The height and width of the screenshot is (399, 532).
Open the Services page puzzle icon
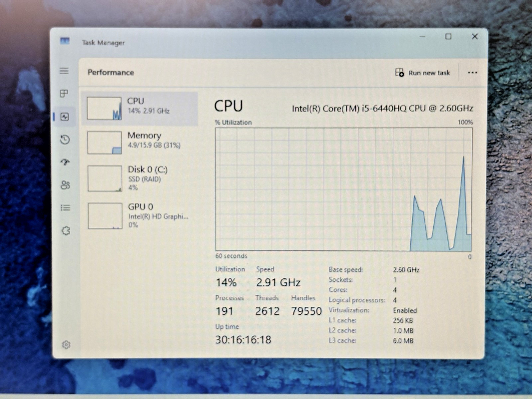66,230
